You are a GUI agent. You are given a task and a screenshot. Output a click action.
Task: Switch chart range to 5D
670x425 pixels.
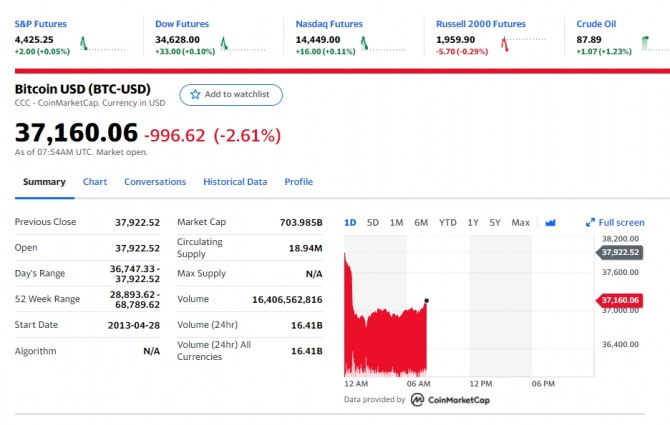(373, 222)
